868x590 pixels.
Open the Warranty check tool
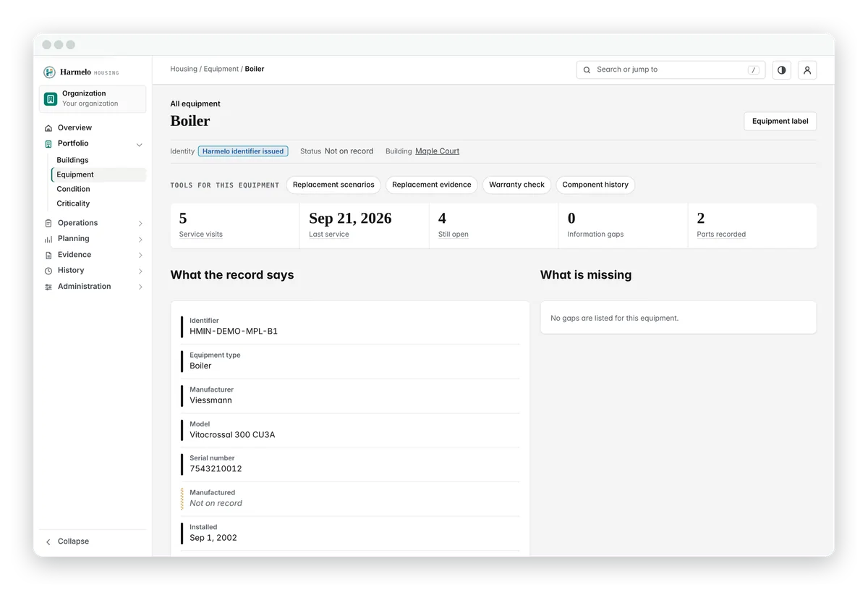pyautogui.click(x=516, y=185)
